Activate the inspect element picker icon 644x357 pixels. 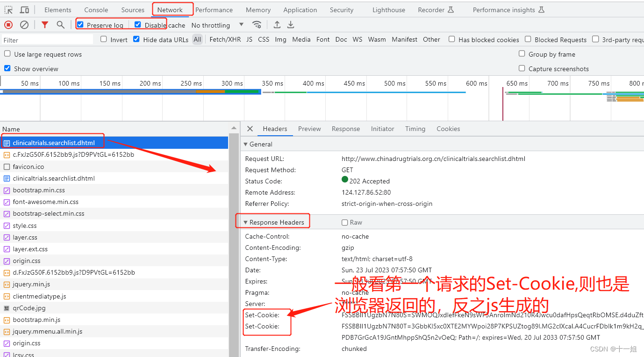coord(9,10)
